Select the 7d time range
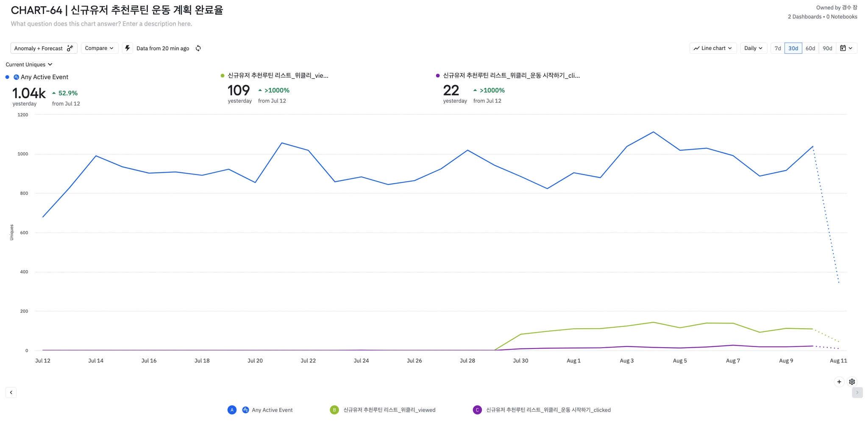 (778, 48)
